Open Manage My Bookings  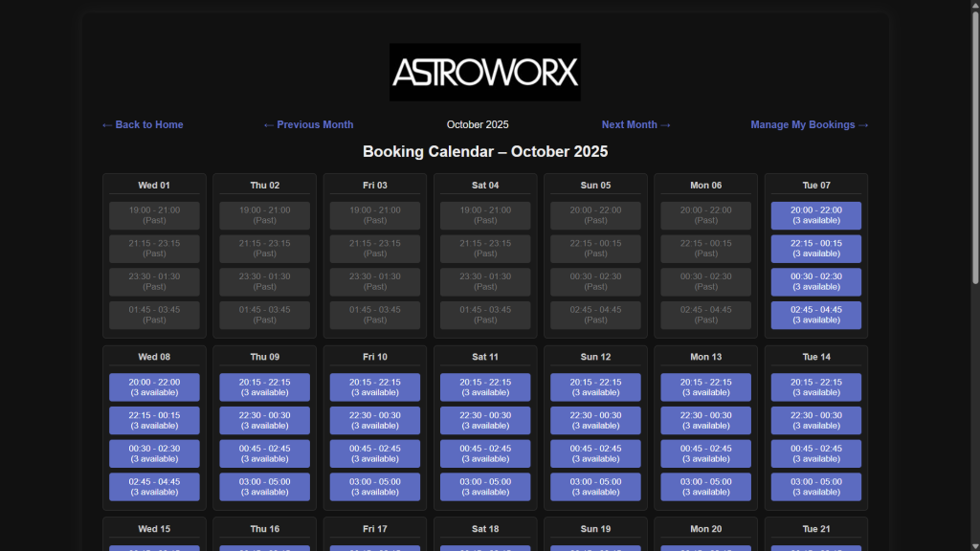pyautogui.click(x=810, y=124)
